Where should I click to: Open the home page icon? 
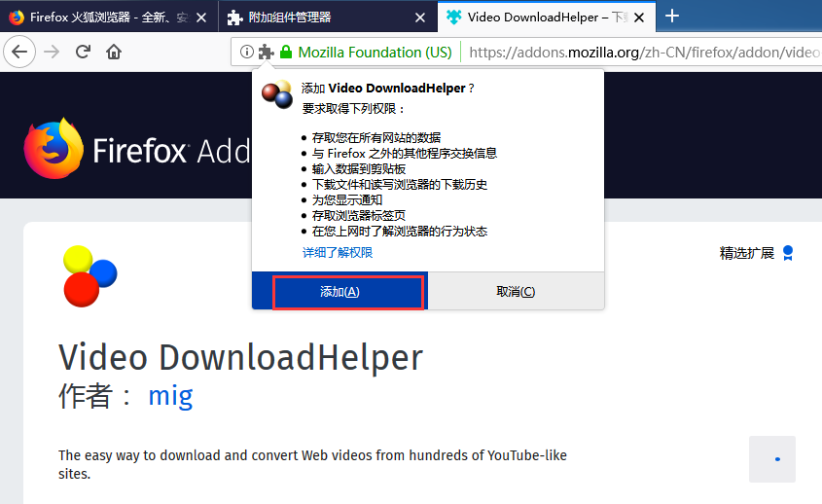pyautogui.click(x=114, y=52)
